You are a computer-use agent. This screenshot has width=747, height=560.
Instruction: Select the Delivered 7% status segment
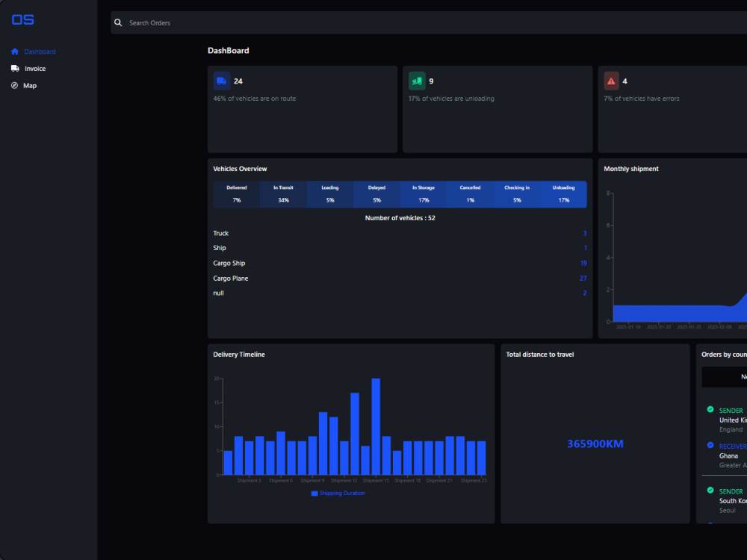pos(237,194)
